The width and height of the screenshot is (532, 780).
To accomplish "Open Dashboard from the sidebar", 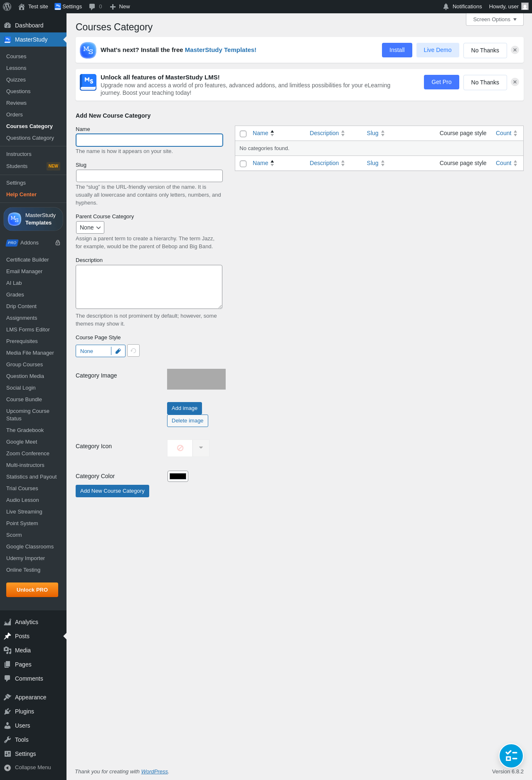I will 33,25.
